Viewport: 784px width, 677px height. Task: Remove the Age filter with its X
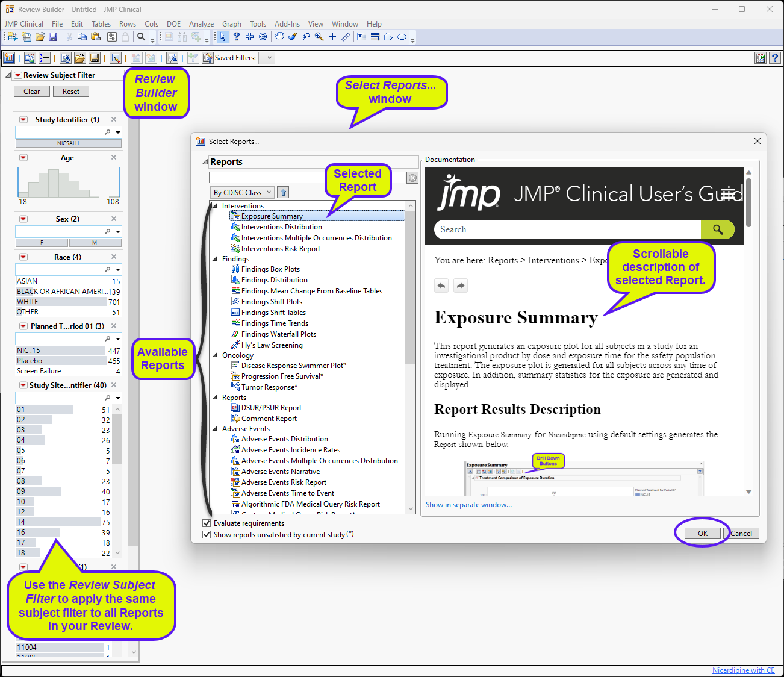[x=114, y=157]
